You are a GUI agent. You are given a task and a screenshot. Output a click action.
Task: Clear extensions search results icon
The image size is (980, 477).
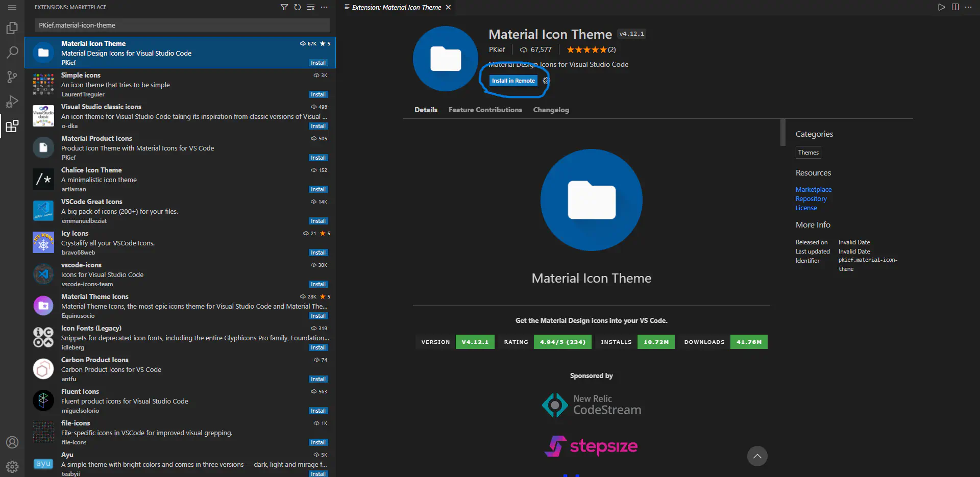[x=311, y=7]
